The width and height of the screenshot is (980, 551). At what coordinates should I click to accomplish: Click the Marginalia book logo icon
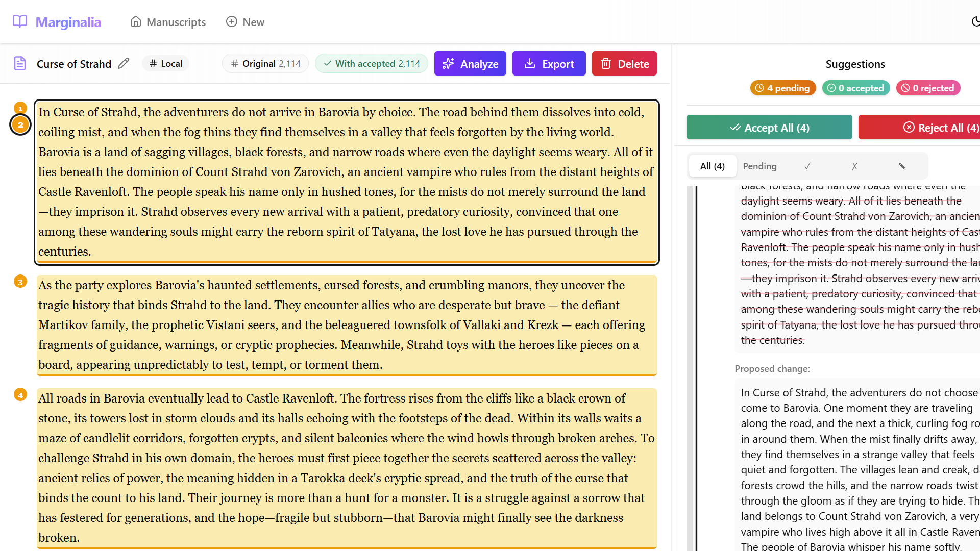pyautogui.click(x=20, y=21)
